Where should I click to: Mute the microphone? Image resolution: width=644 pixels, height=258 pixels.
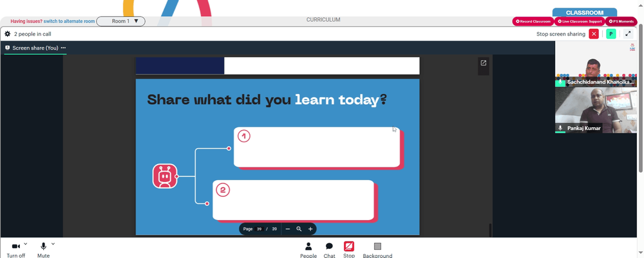point(43,250)
